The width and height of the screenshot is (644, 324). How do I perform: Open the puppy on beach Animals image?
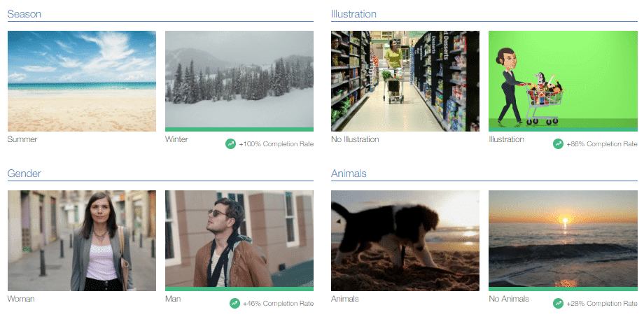(x=405, y=241)
